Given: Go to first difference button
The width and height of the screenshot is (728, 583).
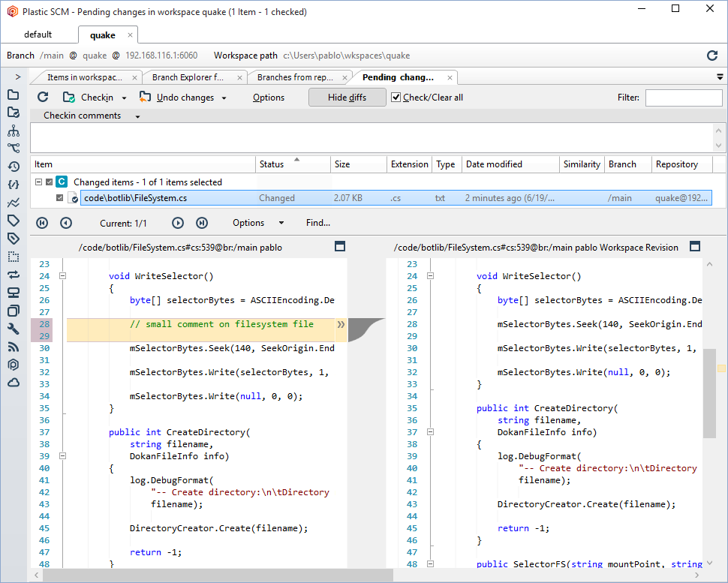Looking at the screenshot, I should (42, 224).
